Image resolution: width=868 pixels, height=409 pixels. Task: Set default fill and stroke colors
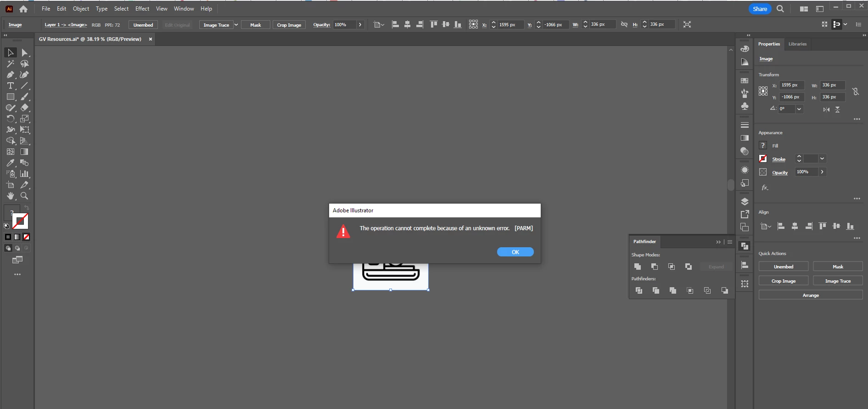pos(6,226)
